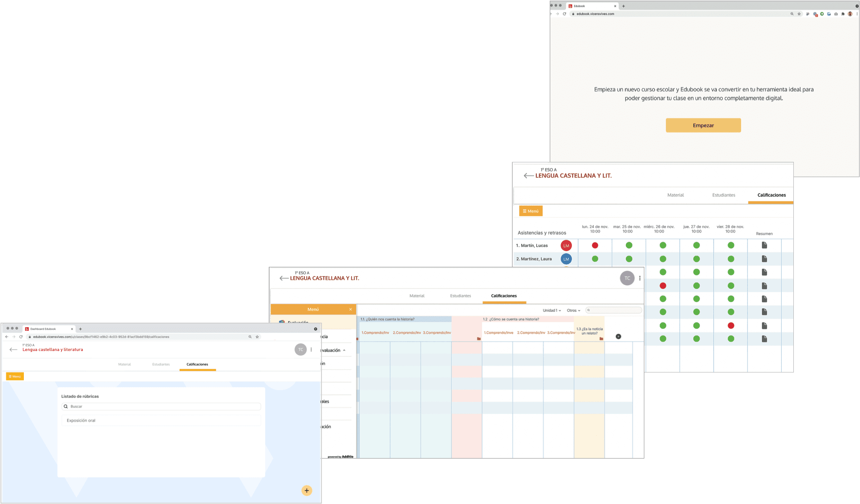Add a new column with circular plus icon
The width and height of the screenshot is (860, 504).
click(x=618, y=337)
